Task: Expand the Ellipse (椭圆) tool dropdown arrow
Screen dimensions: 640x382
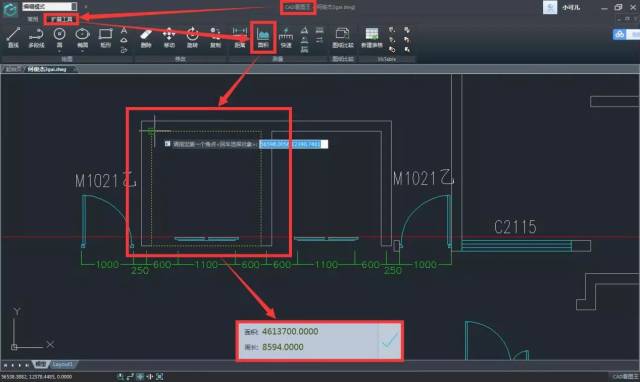Action: (x=82, y=52)
